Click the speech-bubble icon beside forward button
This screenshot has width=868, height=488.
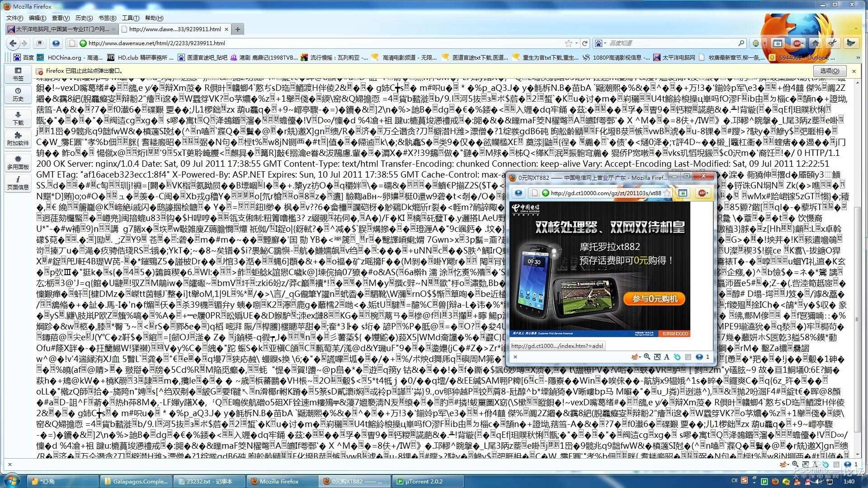point(40,43)
